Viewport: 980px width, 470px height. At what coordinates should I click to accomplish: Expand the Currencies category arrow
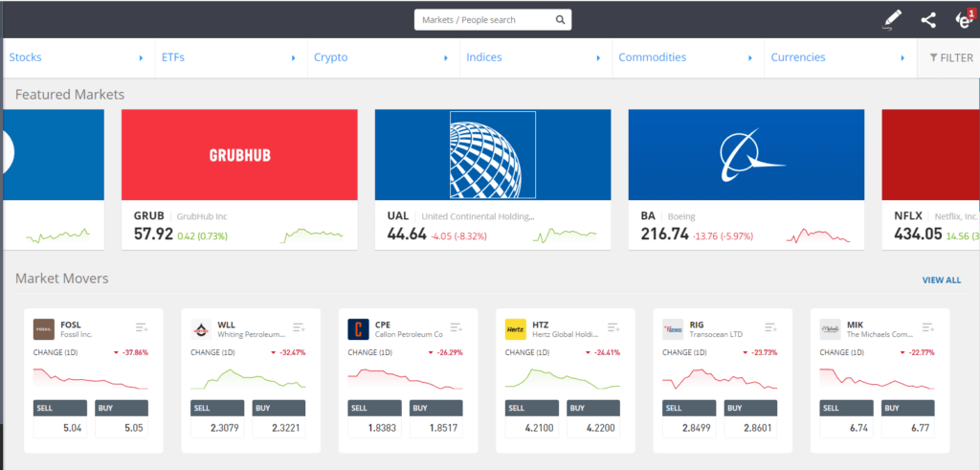coord(903,58)
